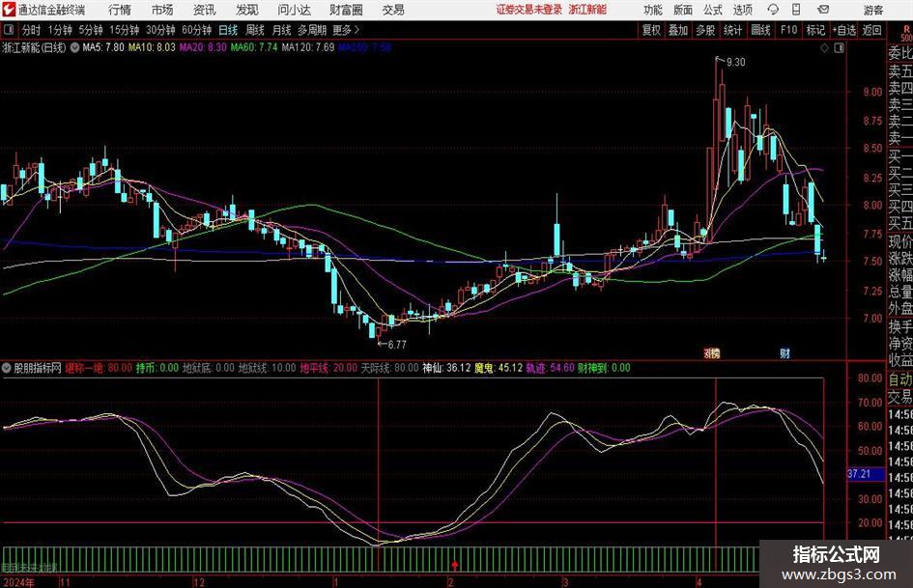Switch to the 1分钟 period tab
913x588 pixels.
[60, 30]
